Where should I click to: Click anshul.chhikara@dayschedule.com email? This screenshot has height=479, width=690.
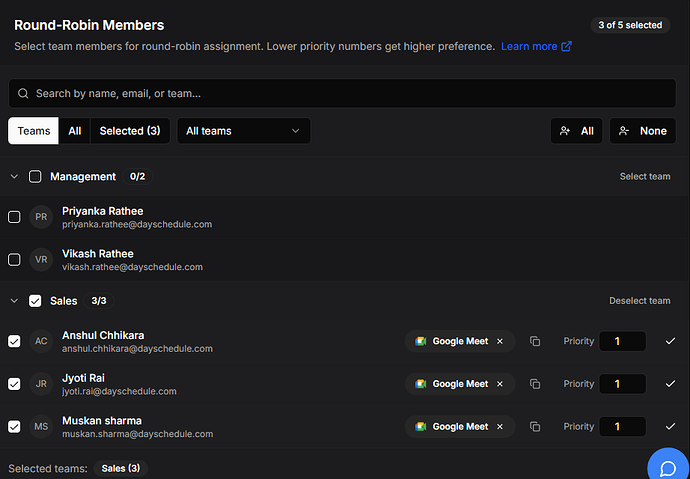click(x=137, y=349)
